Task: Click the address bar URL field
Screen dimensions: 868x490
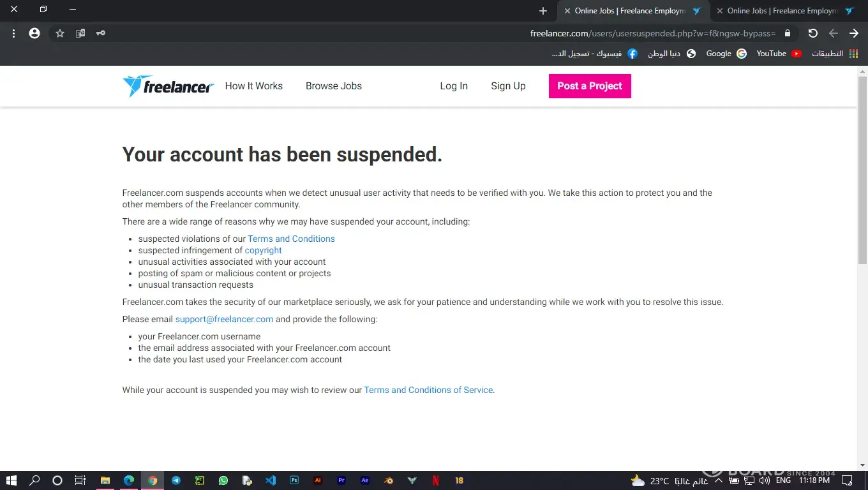Action: [652, 33]
